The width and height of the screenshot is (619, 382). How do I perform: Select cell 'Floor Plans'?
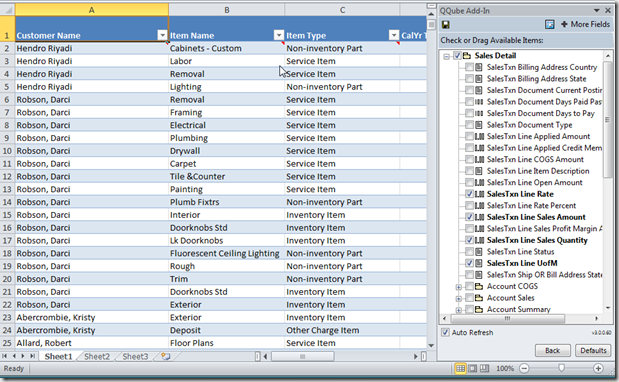227,343
